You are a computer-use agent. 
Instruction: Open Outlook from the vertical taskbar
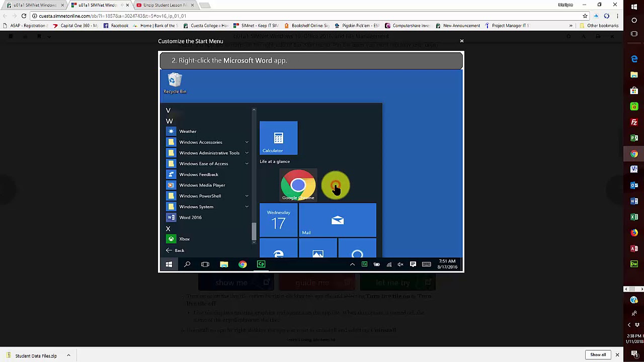[634, 185]
